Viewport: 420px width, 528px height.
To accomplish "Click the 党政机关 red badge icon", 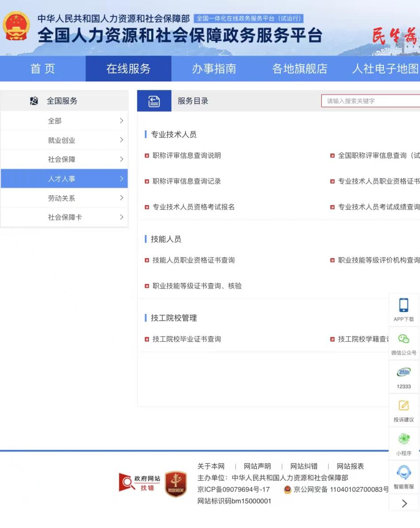I will pyautogui.click(x=175, y=482).
